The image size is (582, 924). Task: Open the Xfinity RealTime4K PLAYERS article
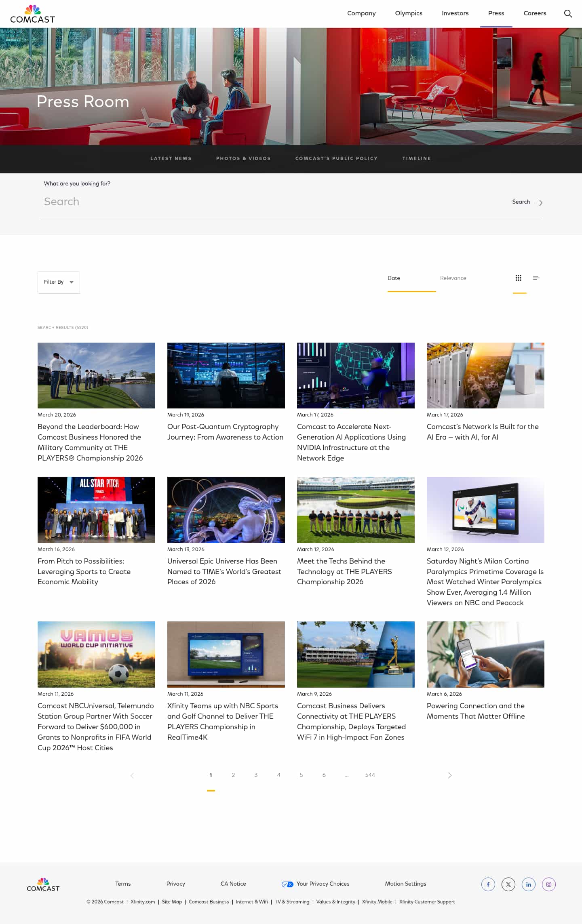pos(223,721)
